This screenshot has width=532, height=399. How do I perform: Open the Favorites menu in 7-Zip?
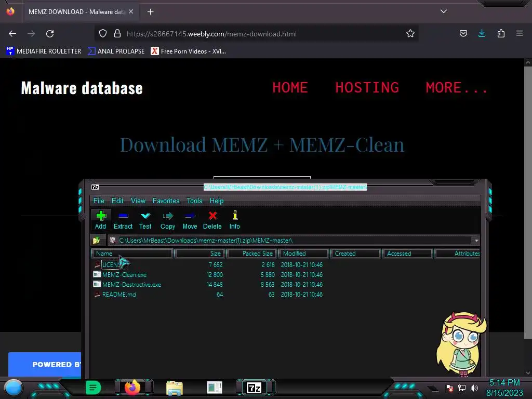point(166,201)
